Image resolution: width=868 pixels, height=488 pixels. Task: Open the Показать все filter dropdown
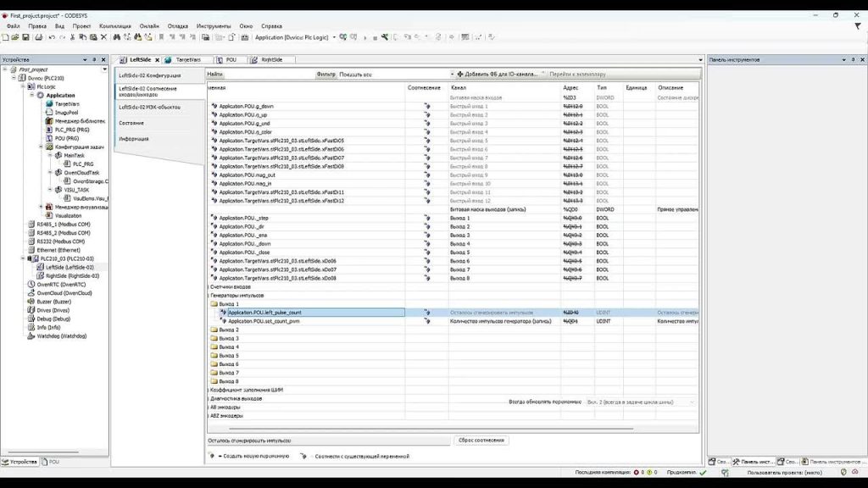[x=396, y=75]
